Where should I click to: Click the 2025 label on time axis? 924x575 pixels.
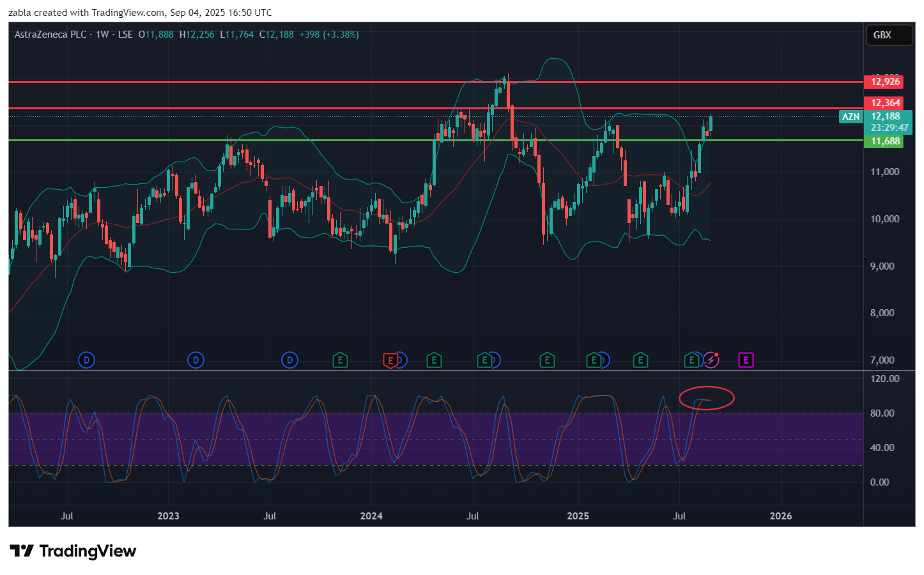point(578,516)
